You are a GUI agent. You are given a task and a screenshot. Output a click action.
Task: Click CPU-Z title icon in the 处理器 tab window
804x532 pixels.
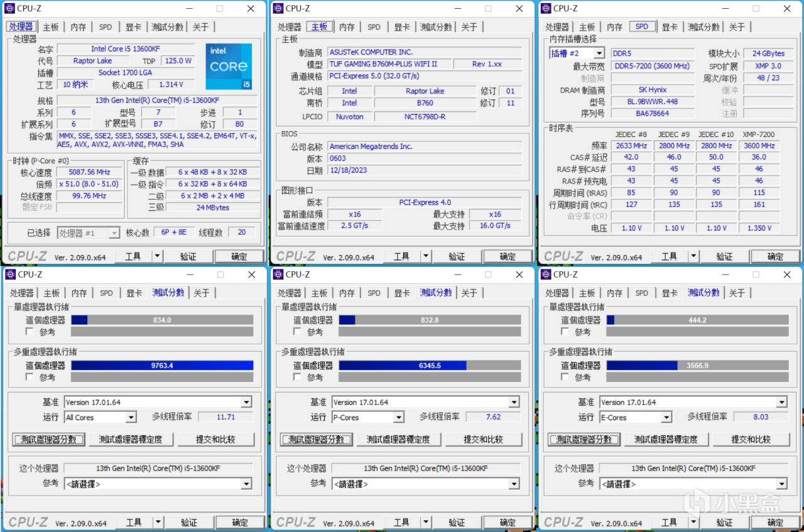10,9
